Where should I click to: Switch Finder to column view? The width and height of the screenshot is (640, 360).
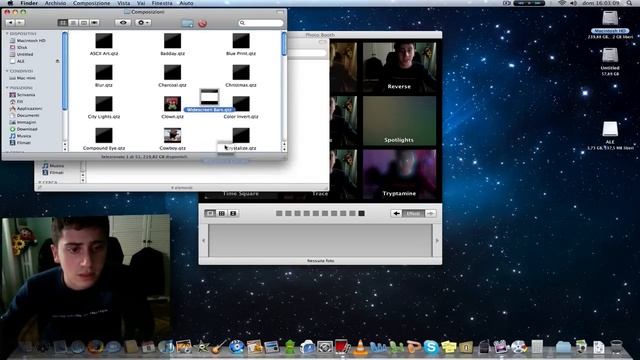click(x=84, y=23)
